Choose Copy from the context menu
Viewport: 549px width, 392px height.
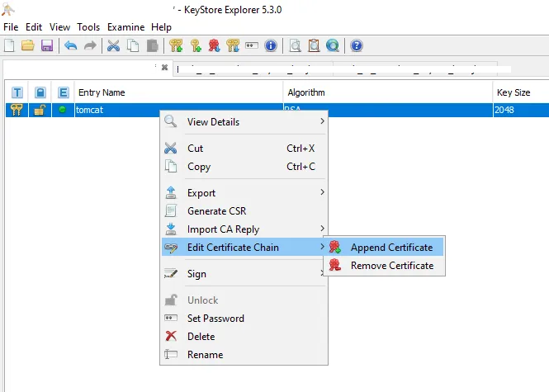click(244, 167)
